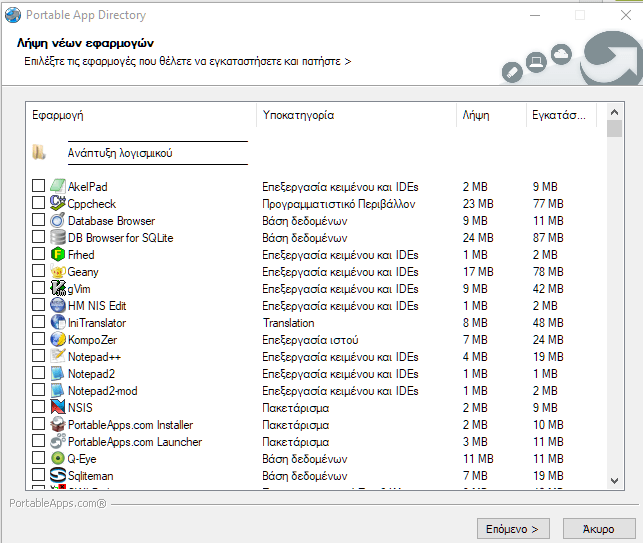Click the Notepad2 icon
The height and width of the screenshot is (543, 643).
click(57, 373)
